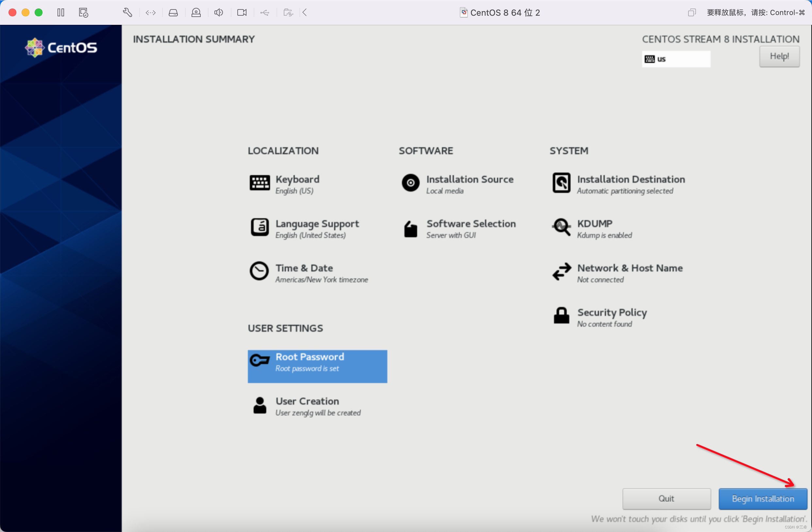Open the network adapter settings icon
Screen dimensions: 812x532
tap(150, 12)
